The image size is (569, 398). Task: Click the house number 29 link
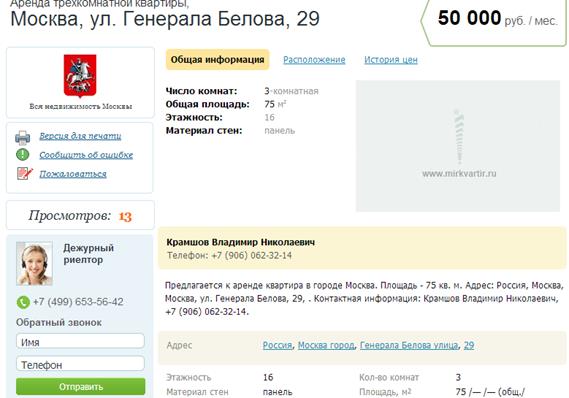[469, 345]
